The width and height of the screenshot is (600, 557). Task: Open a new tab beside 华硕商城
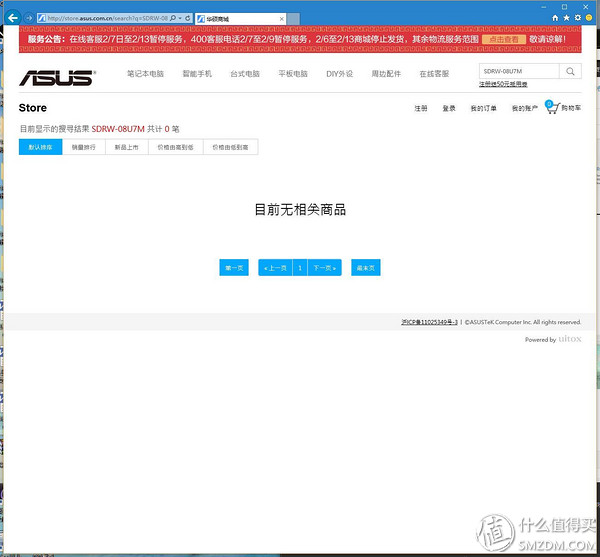pos(293,19)
